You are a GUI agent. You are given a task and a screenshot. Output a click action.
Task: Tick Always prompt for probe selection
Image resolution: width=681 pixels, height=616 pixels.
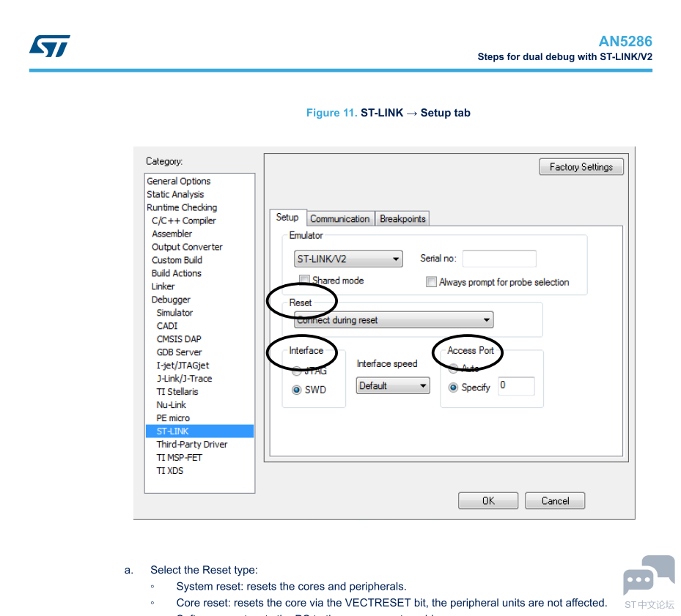(x=431, y=282)
